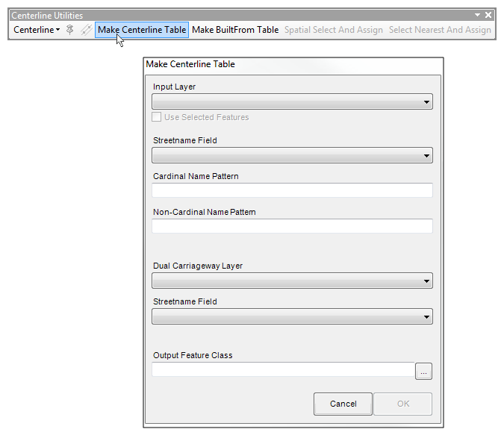504x435 pixels.
Task: Click the Output Feature Class text box
Action: (283, 369)
